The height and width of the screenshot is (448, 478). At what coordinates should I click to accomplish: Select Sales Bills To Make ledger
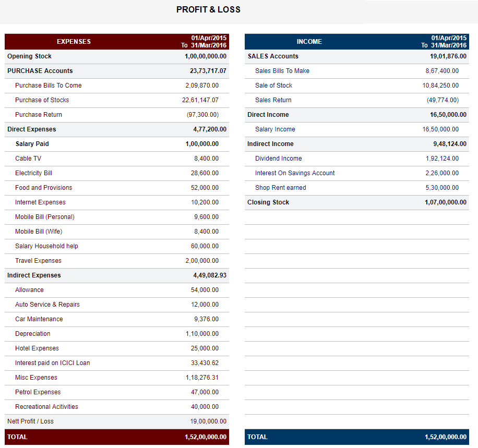coord(282,71)
